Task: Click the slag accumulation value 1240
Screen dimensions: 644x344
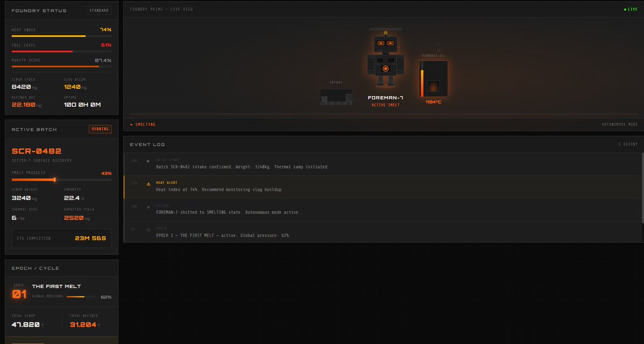Action: pyautogui.click(x=72, y=87)
